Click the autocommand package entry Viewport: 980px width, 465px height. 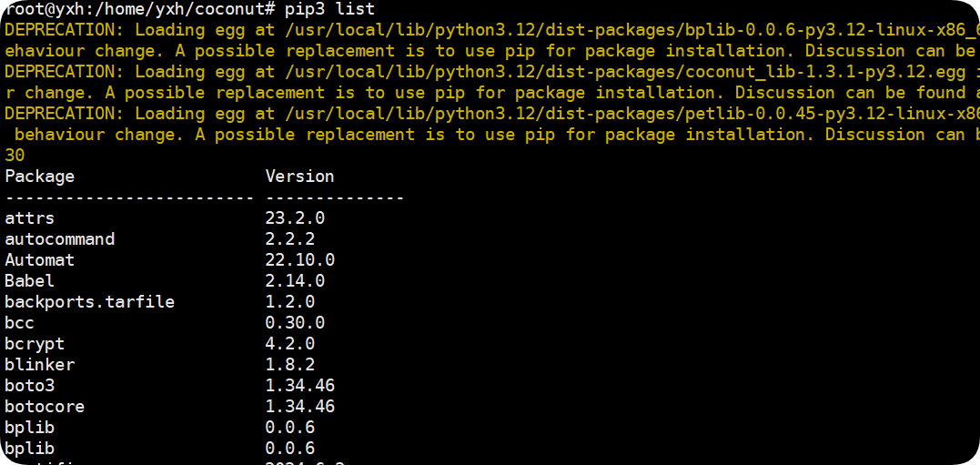tap(60, 239)
